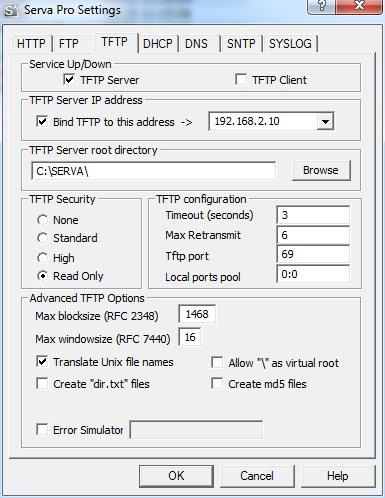The image size is (385, 498).
Task: Choose High security radio button
Action: pyautogui.click(x=42, y=258)
